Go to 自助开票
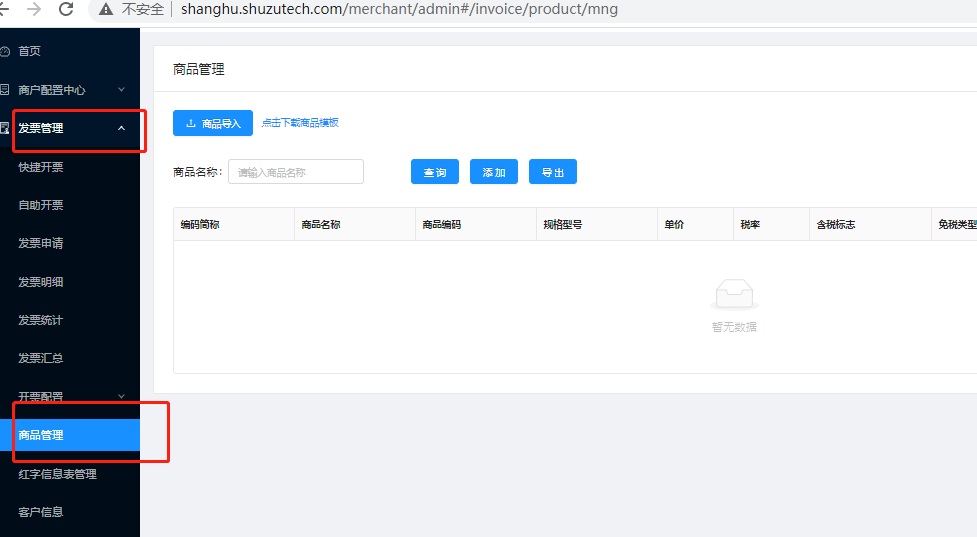This screenshot has height=537, width=977. pyautogui.click(x=41, y=205)
